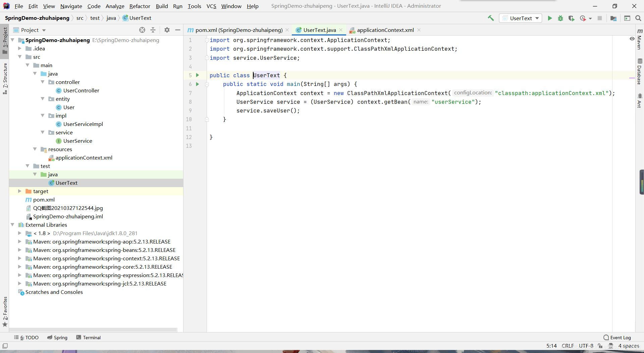
Task: Click the Build project hammer icon
Action: click(491, 18)
